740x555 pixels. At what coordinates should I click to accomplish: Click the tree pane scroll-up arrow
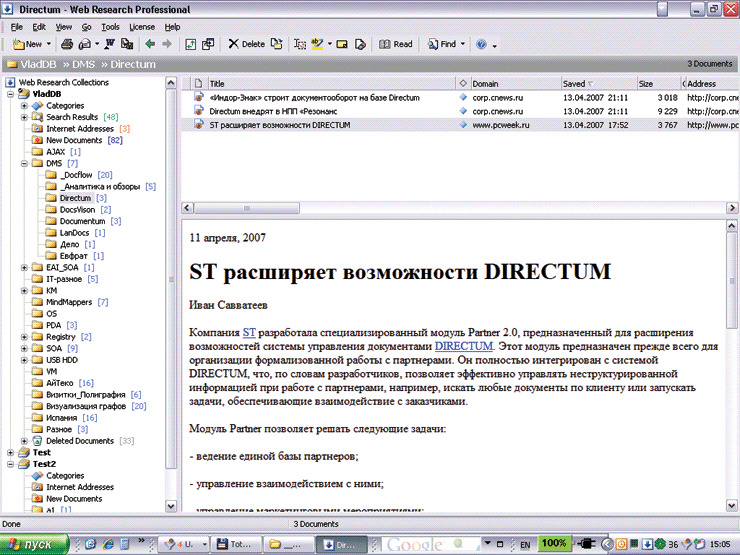[x=171, y=83]
